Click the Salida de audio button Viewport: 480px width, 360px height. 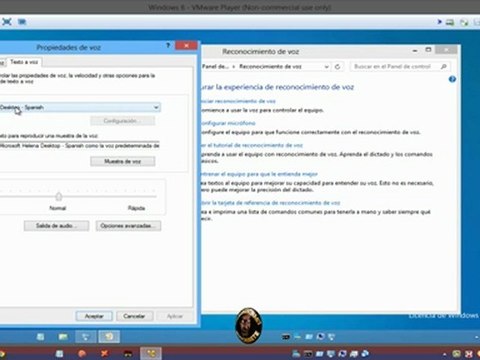click(x=56, y=226)
